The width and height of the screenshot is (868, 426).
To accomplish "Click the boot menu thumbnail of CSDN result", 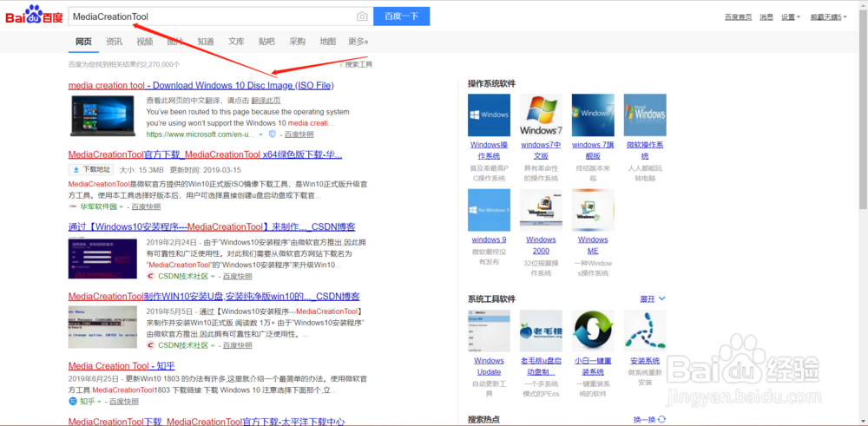I will (102, 327).
